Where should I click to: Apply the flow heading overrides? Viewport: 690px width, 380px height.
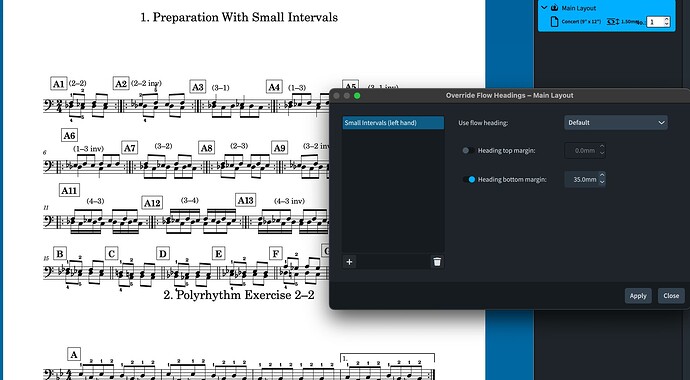click(638, 296)
